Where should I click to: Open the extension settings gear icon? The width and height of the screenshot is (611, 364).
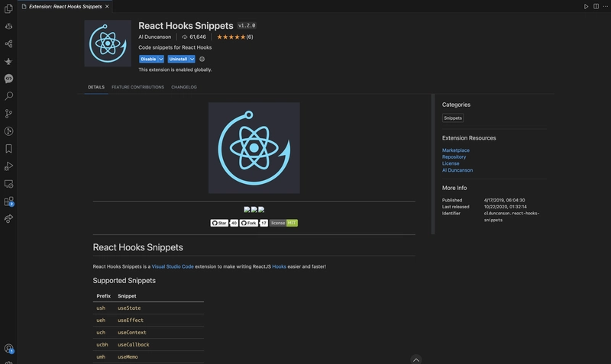point(202,60)
